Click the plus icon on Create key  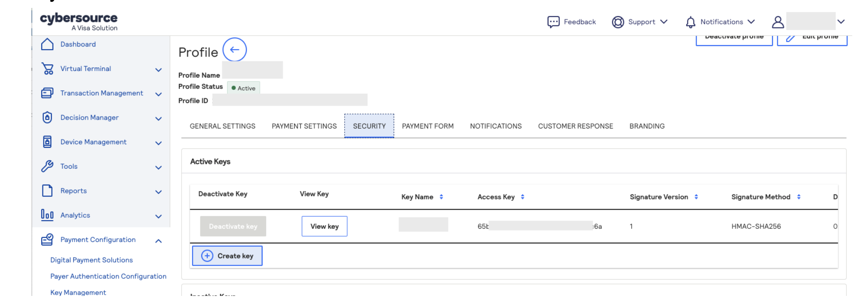click(207, 256)
